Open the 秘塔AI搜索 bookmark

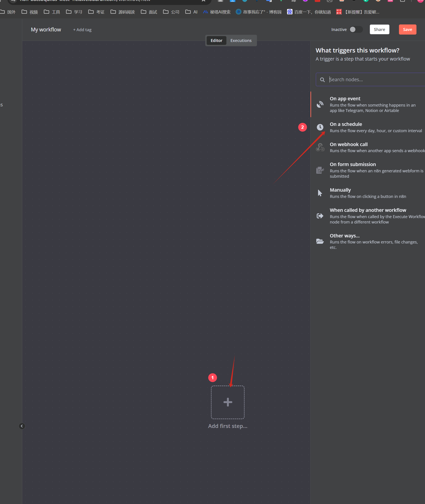(x=217, y=12)
